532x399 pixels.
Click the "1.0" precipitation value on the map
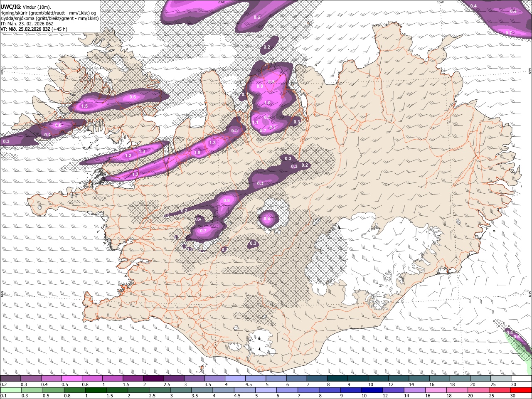[x=267, y=103]
